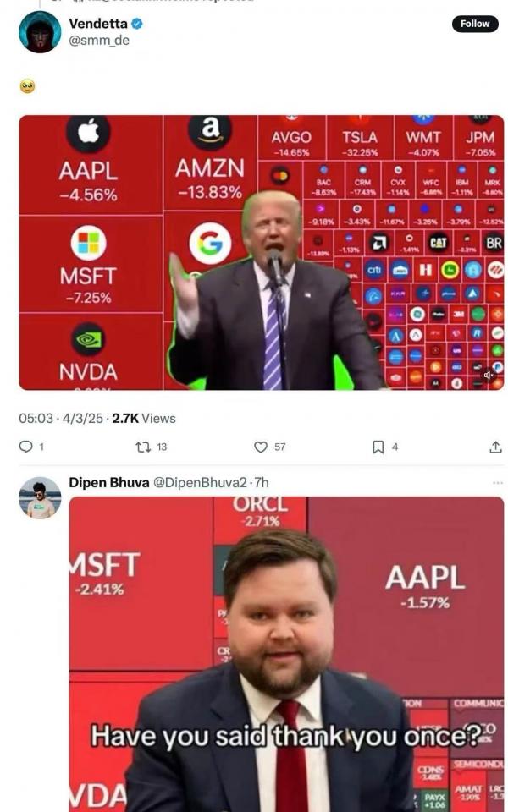Image resolution: width=508 pixels, height=812 pixels.
Task: Bookmark the tweet
Action: pyautogui.click(x=378, y=447)
